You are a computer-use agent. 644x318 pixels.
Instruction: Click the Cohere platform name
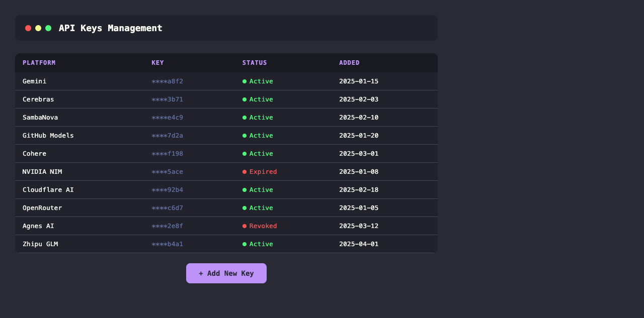(34, 154)
